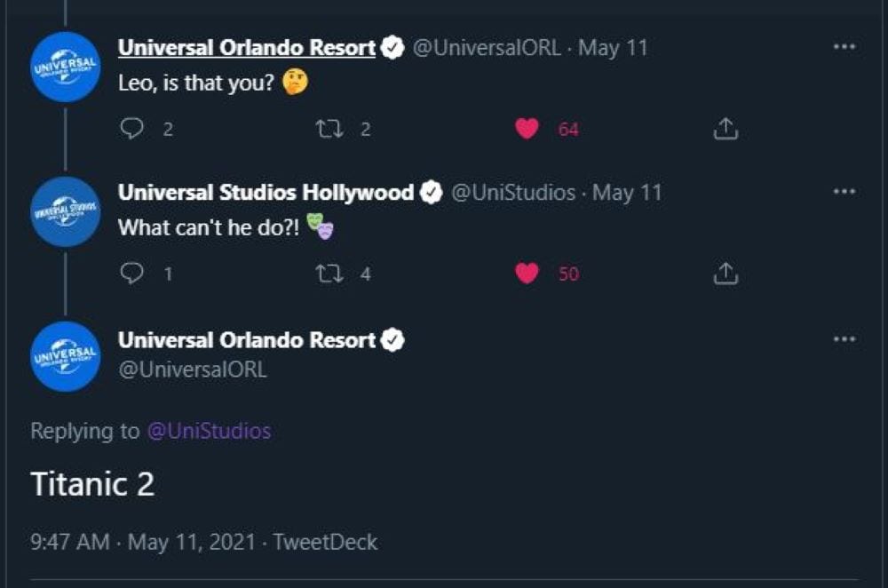Open Universal Orlando avatar on the top tweet

tap(65, 67)
